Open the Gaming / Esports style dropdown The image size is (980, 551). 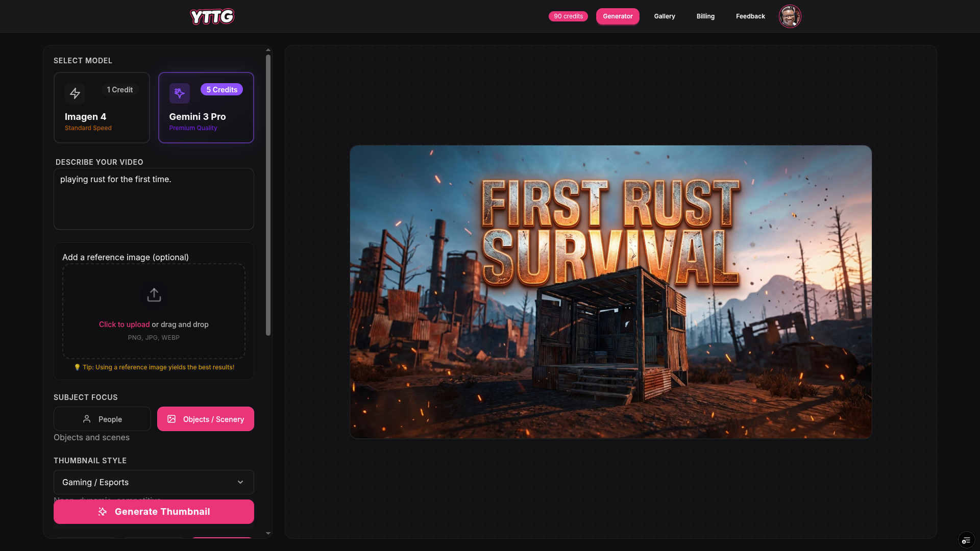154,482
